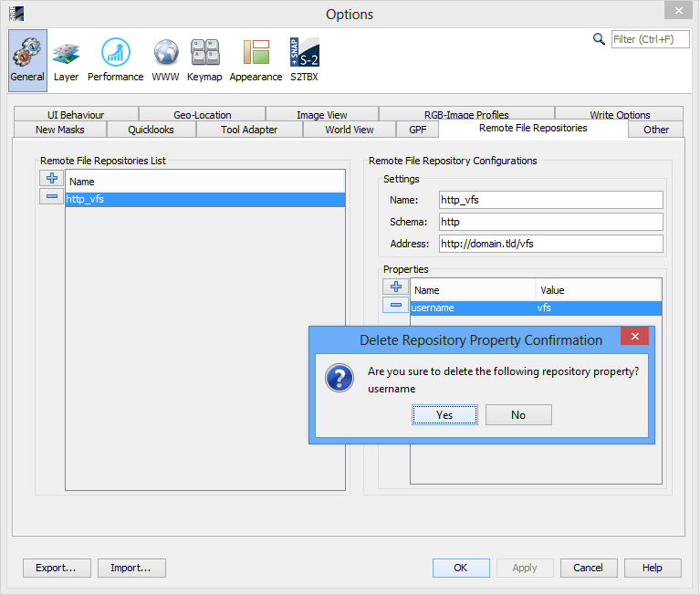This screenshot has height=595, width=700.
Task: Switch to the Other tab
Action: coord(656,130)
